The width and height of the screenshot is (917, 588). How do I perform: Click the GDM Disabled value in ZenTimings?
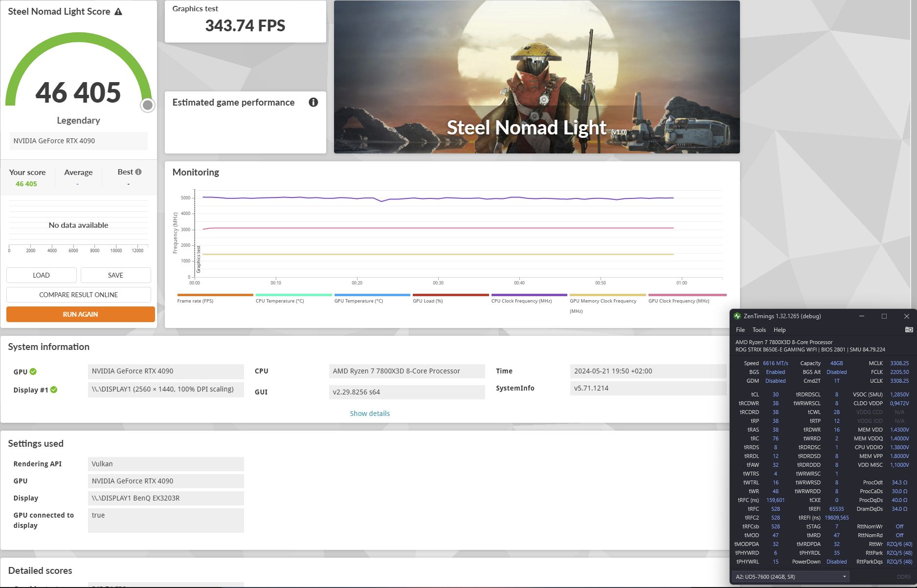coord(776,381)
